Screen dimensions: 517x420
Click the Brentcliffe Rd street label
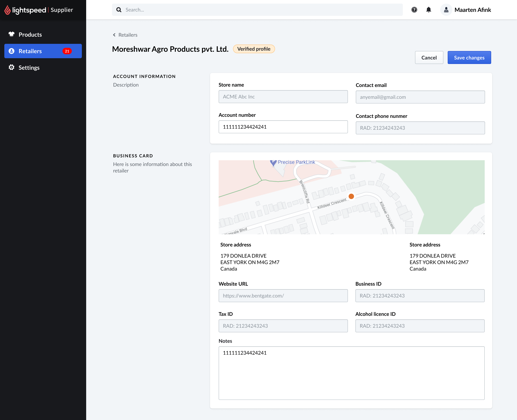click(x=304, y=192)
